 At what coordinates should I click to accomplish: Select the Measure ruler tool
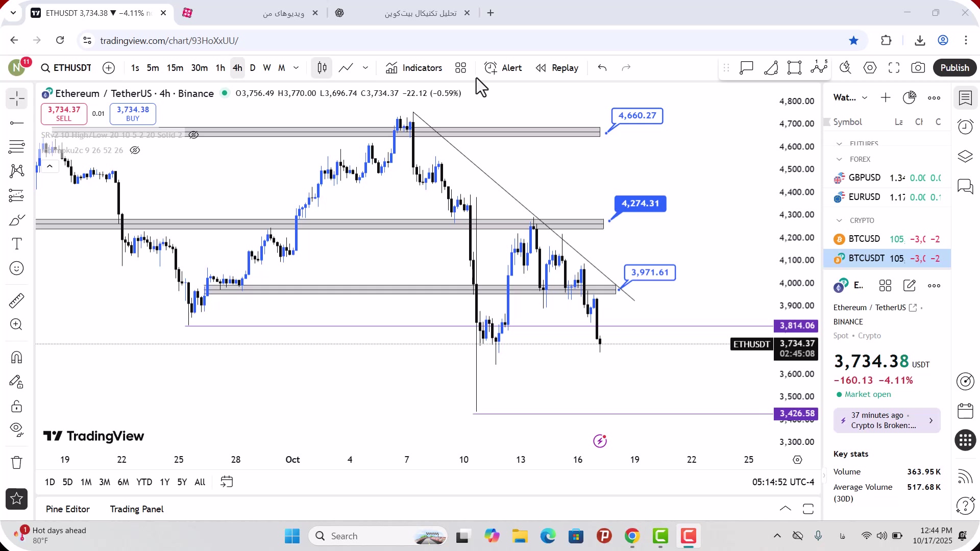(x=16, y=300)
